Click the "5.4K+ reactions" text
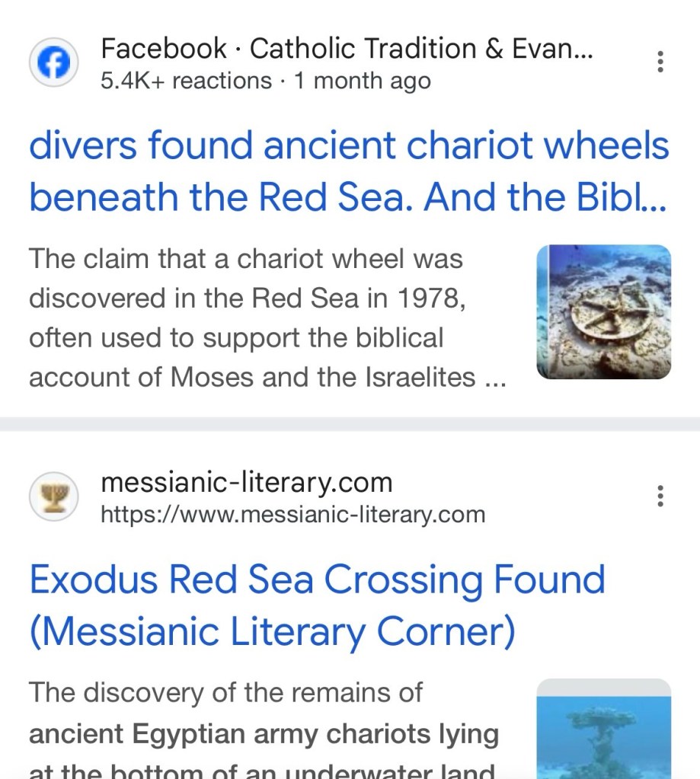700x779 pixels. [186, 81]
